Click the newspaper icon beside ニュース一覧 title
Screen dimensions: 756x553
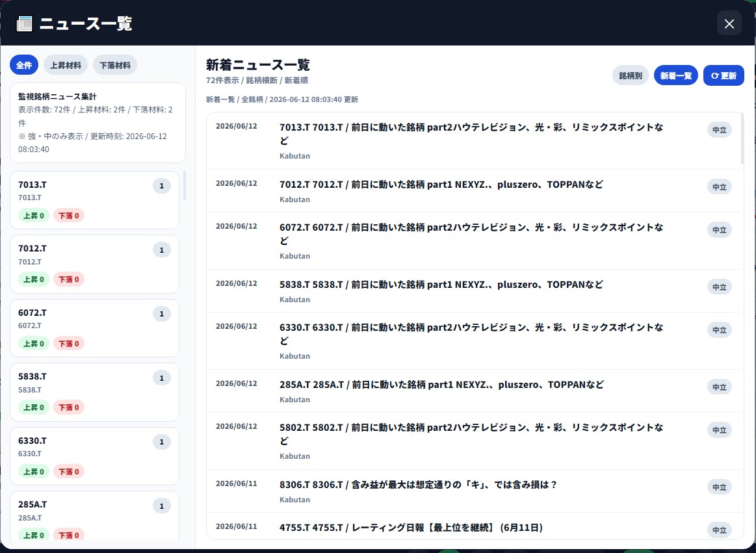pos(24,23)
